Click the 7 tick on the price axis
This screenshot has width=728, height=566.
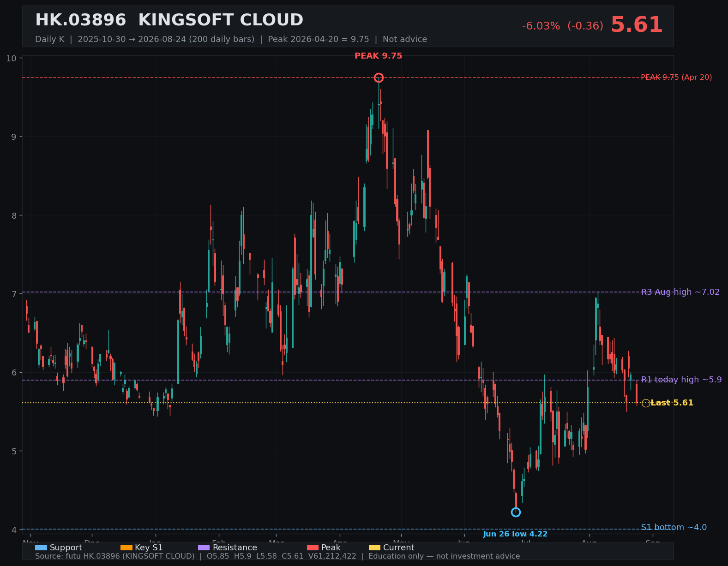(x=14, y=294)
